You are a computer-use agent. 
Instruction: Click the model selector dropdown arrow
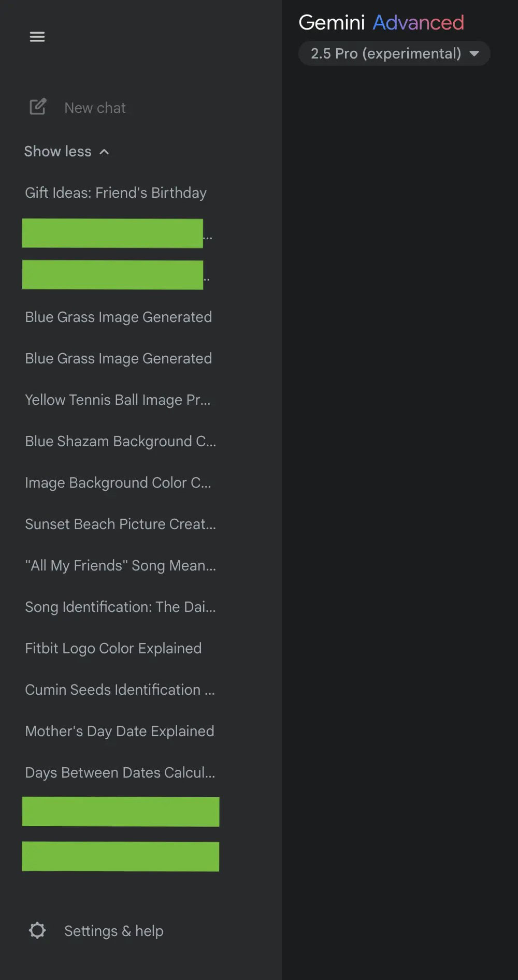pyautogui.click(x=474, y=53)
